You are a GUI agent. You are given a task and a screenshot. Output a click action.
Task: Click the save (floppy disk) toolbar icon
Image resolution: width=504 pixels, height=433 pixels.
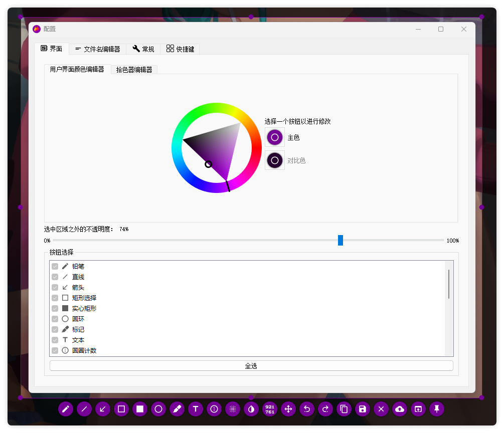click(x=362, y=409)
